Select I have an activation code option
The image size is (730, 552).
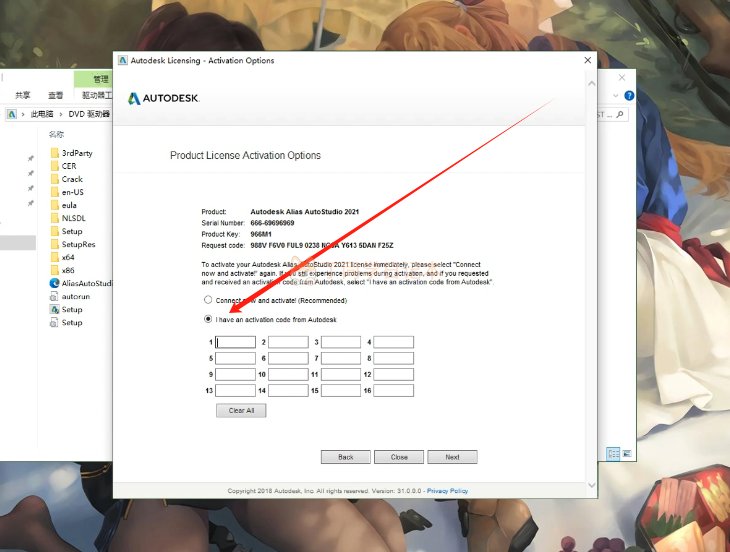point(208,319)
